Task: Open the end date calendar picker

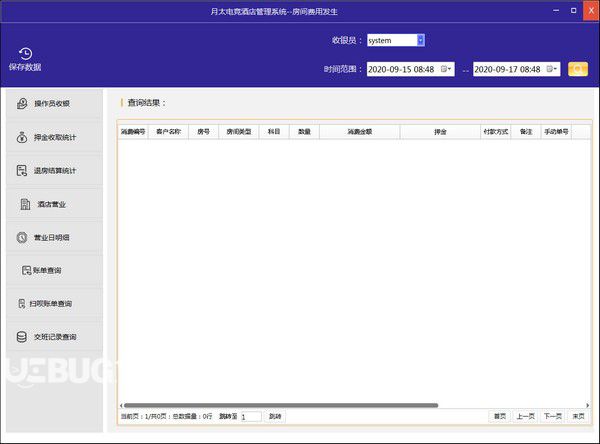Action: 552,69
